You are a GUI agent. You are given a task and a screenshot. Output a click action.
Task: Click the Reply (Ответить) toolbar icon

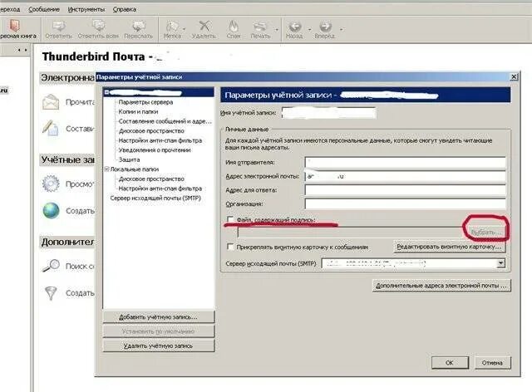(x=58, y=26)
